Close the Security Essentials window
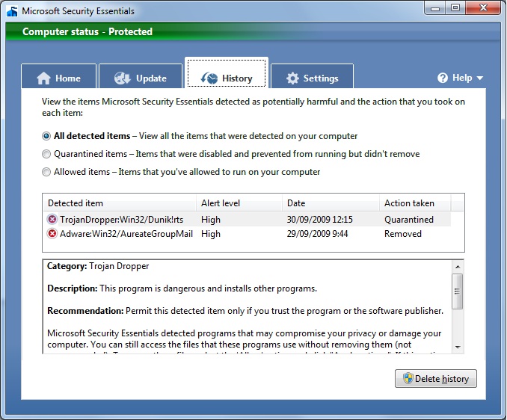Screen dimensions: 507x420 tap(483, 7)
